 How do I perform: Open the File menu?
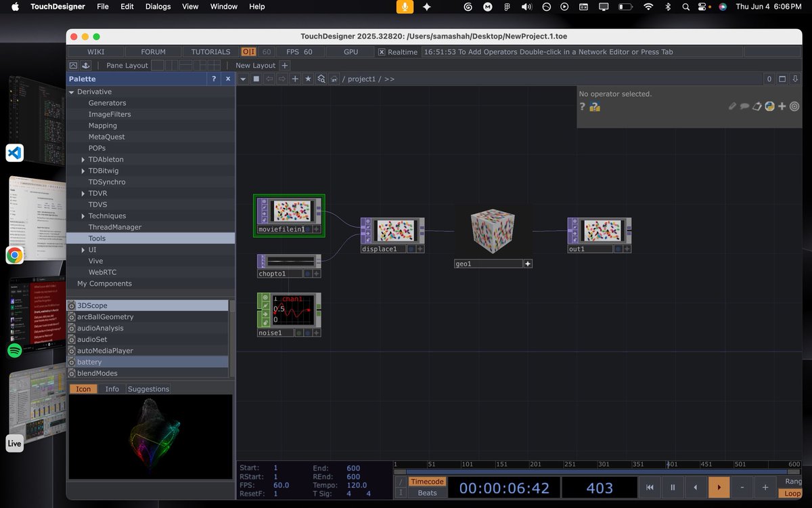pos(102,6)
